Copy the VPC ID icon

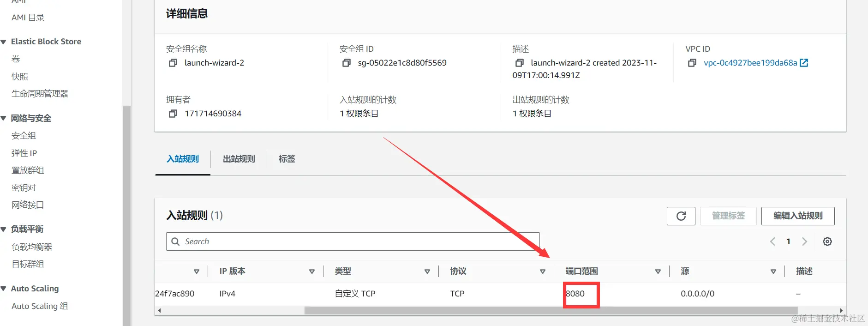692,63
